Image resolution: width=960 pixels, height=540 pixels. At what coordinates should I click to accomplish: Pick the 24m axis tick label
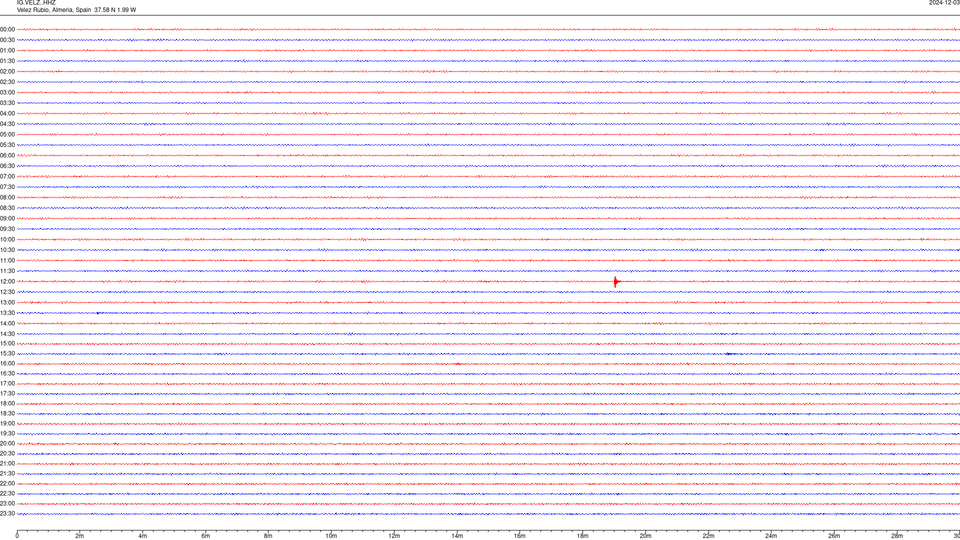pyautogui.click(x=771, y=536)
